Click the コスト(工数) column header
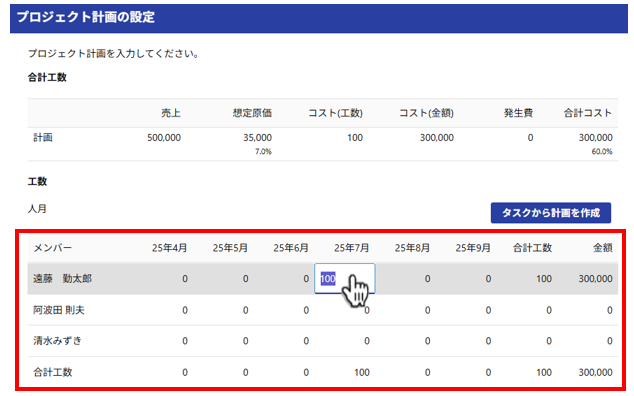This screenshot has height=396, width=634. [335, 113]
